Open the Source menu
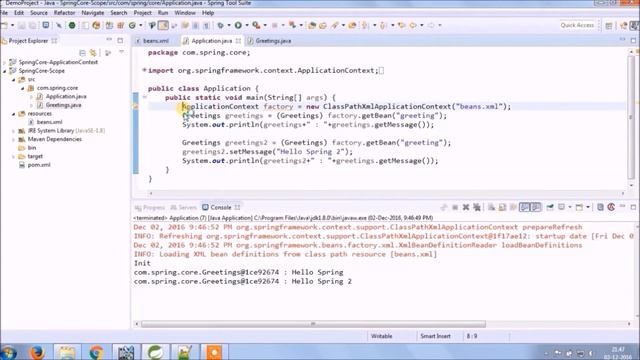The width and height of the screenshot is (640, 360). tap(39, 13)
